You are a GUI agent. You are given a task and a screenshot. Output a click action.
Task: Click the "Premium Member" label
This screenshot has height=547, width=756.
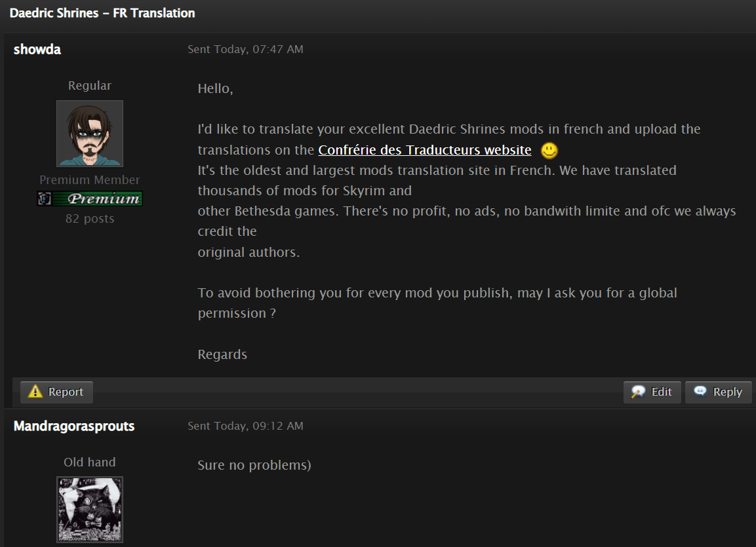[x=90, y=180]
